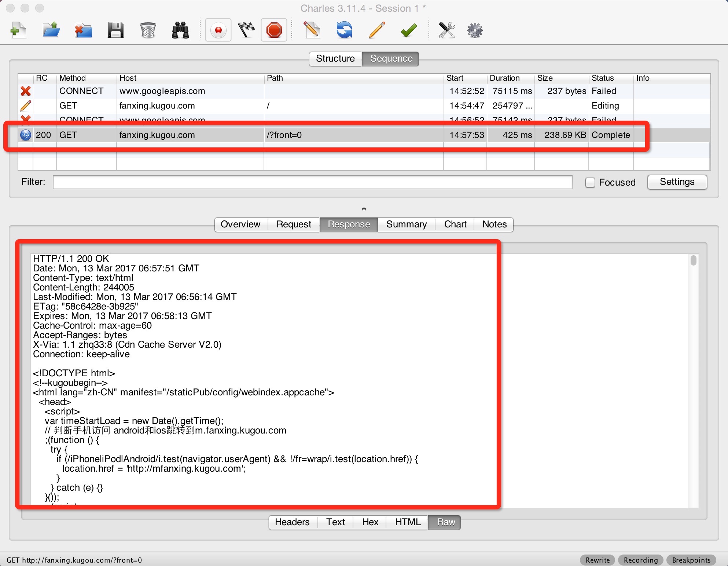Screen dimensions: 728x567
Task: Click into the Filter text field
Action: (x=312, y=182)
